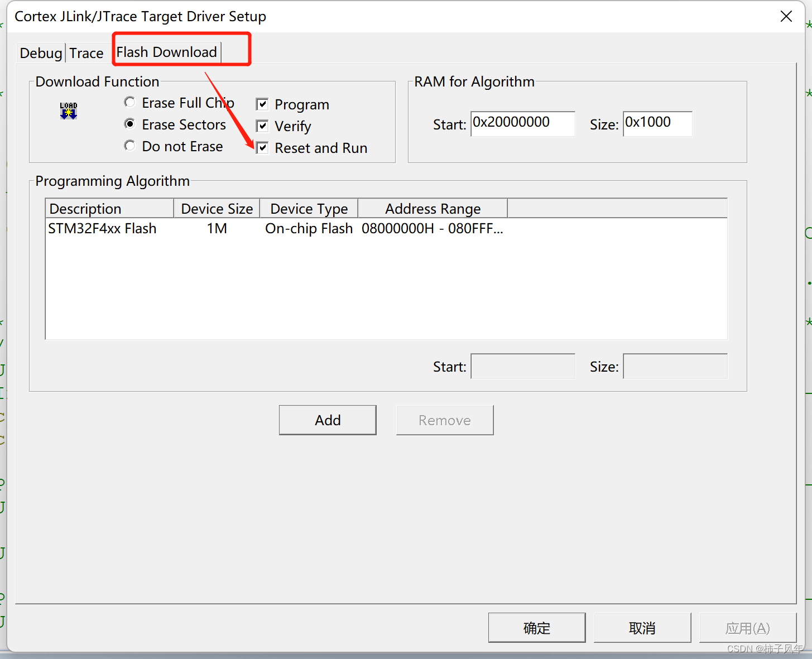Click the LOAD flash download icon

68,110
